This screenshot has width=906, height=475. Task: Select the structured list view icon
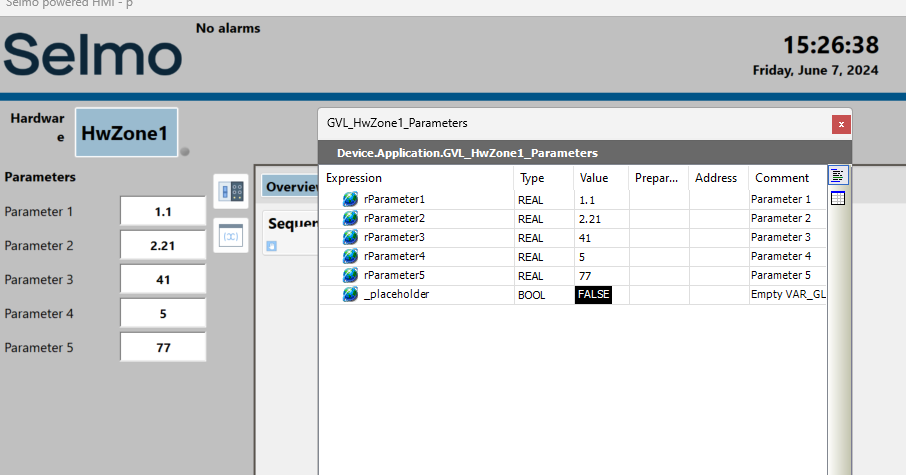pos(838,175)
